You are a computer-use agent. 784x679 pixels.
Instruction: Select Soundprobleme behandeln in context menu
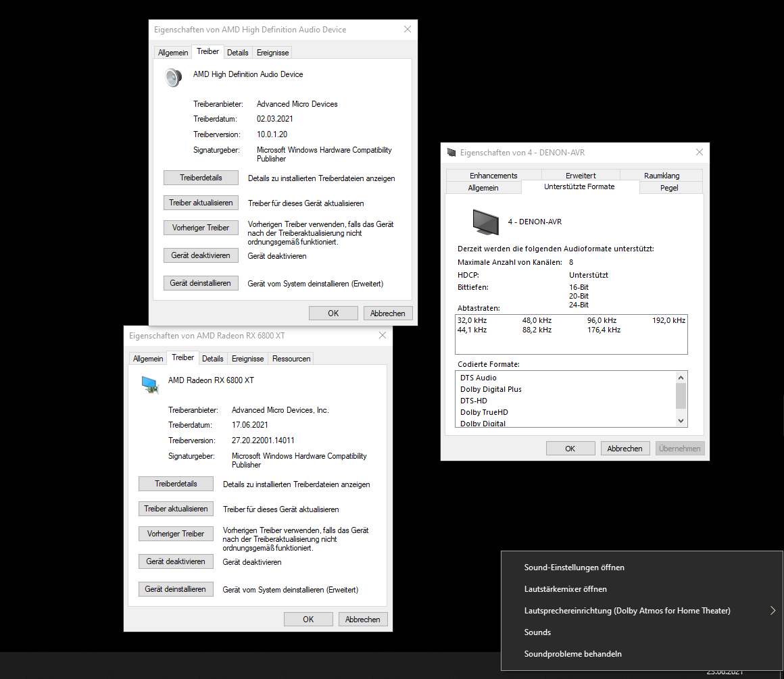642,653
